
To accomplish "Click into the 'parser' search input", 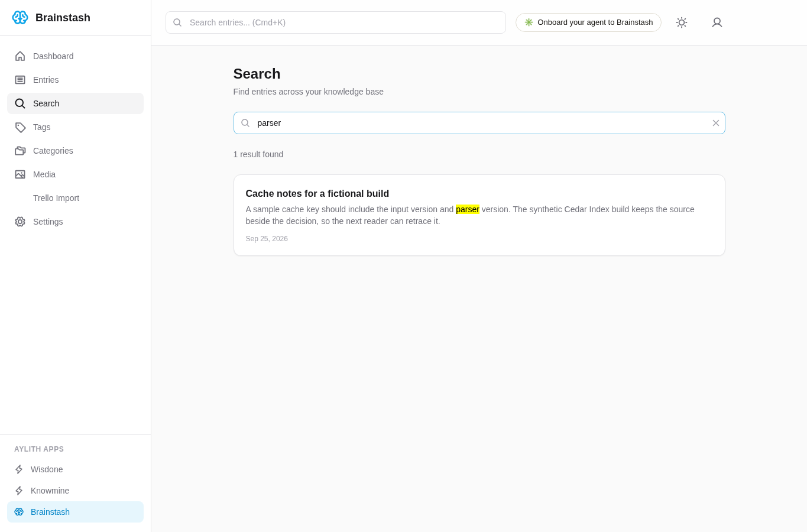I will (479, 123).
